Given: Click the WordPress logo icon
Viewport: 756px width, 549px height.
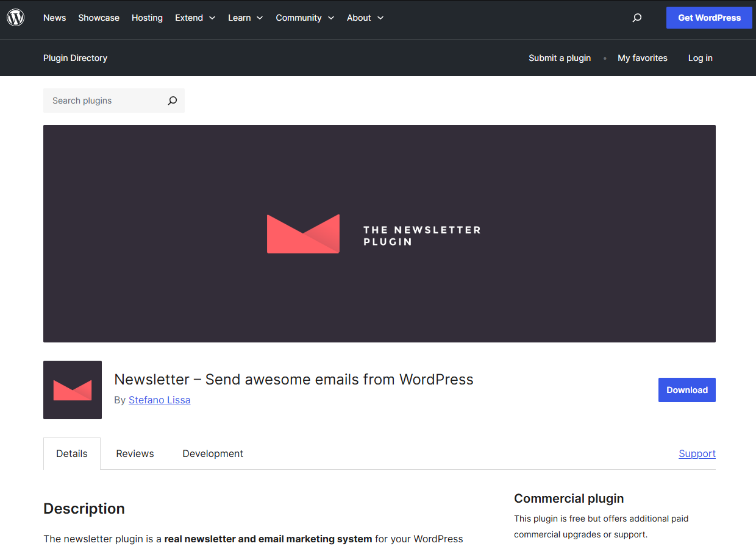Looking at the screenshot, I should [15, 18].
